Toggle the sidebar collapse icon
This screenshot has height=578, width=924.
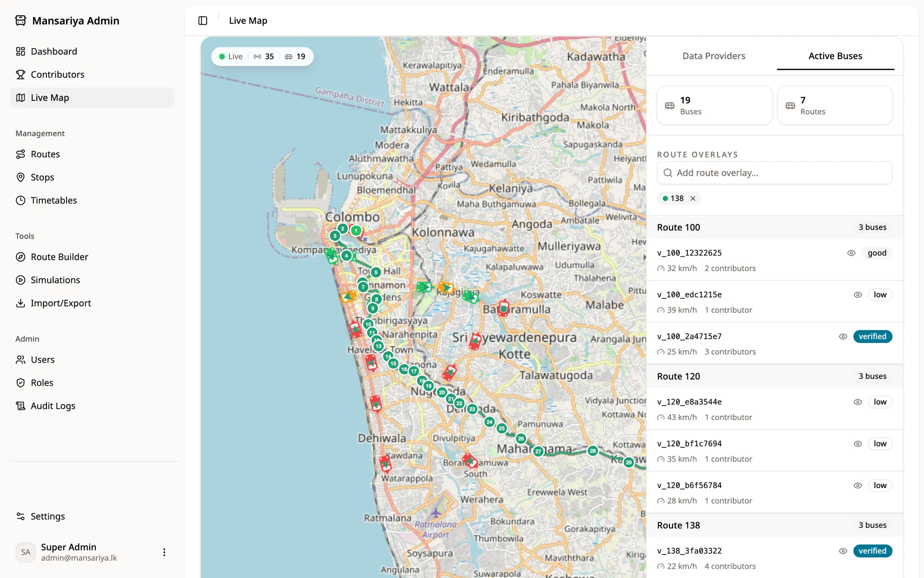[203, 21]
